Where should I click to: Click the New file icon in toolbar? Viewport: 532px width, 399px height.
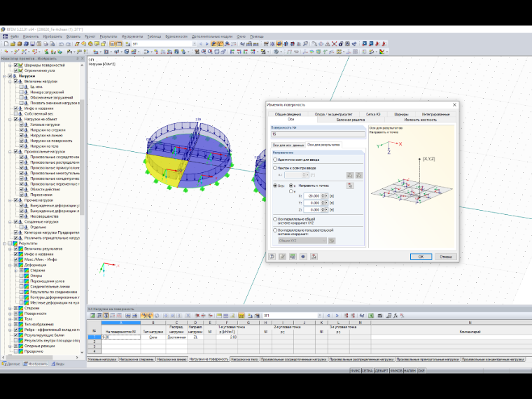tap(6, 44)
